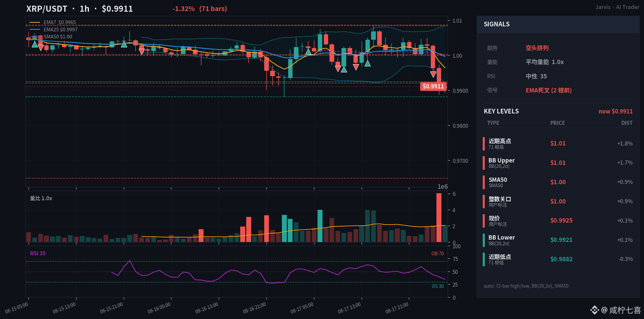Click the 08-15 05:00 time axis label
Image resolution: width=644 pixels, height=319 pixels.
pyautogui.click(x=16, y=308)
